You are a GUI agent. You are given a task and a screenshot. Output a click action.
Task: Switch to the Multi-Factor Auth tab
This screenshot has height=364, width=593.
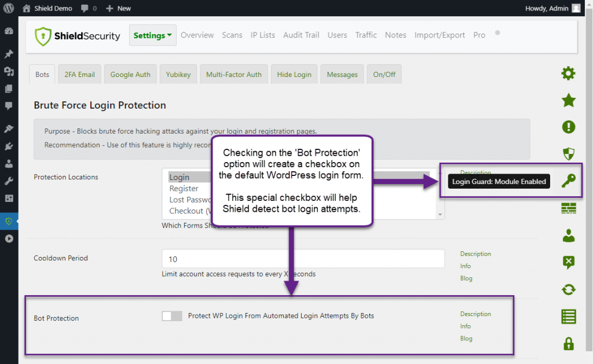tap(234, 75)
